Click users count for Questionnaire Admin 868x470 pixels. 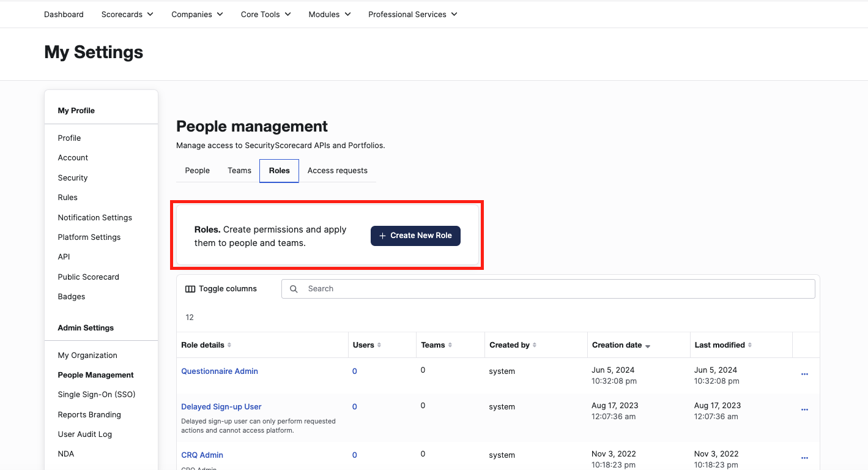[355, 371]
